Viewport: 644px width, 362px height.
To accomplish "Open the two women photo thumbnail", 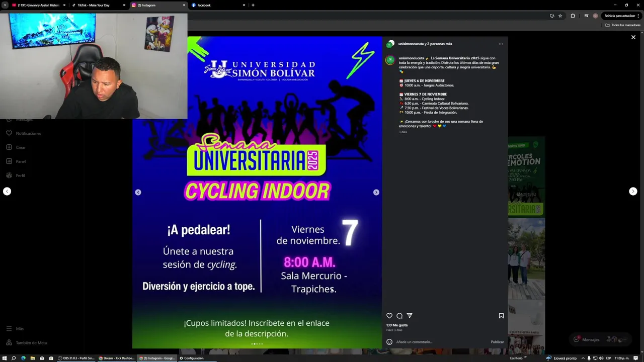I will tap(526, 258).
